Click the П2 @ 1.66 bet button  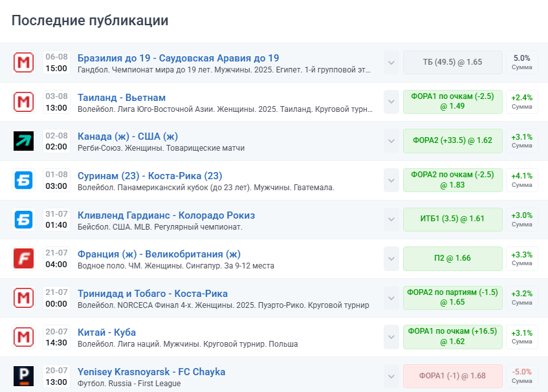tap(452, 257)
